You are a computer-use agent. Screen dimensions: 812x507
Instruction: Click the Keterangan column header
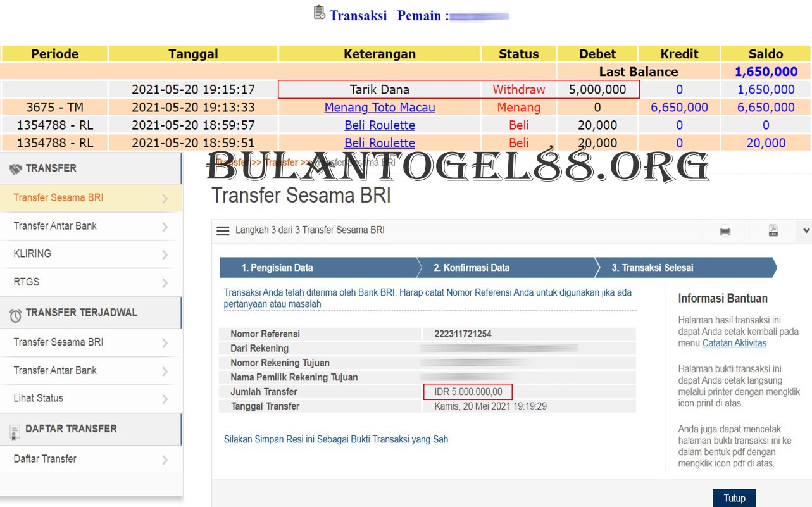380,54
